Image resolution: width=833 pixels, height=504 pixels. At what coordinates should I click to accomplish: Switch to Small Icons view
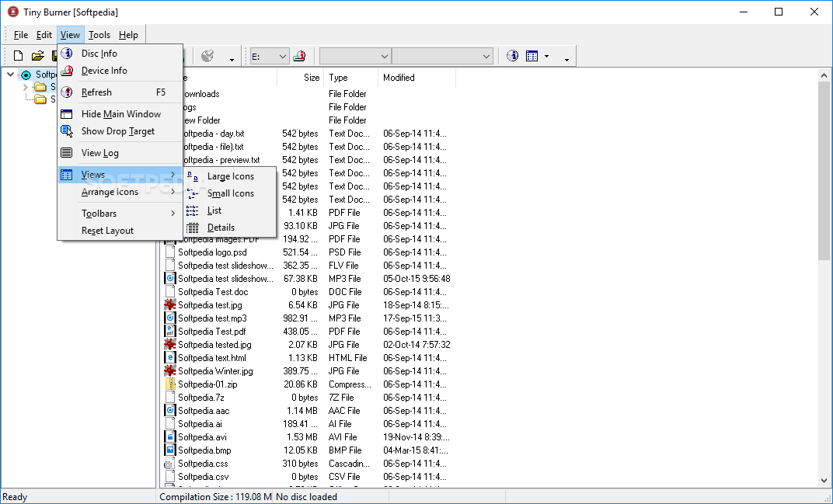tap(229, 193)
